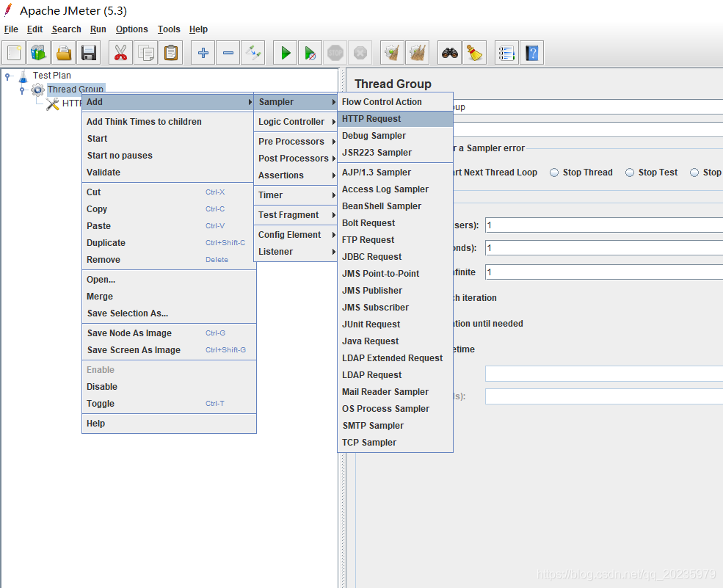Click Toggle in the context menu

[x=169, y=404]
